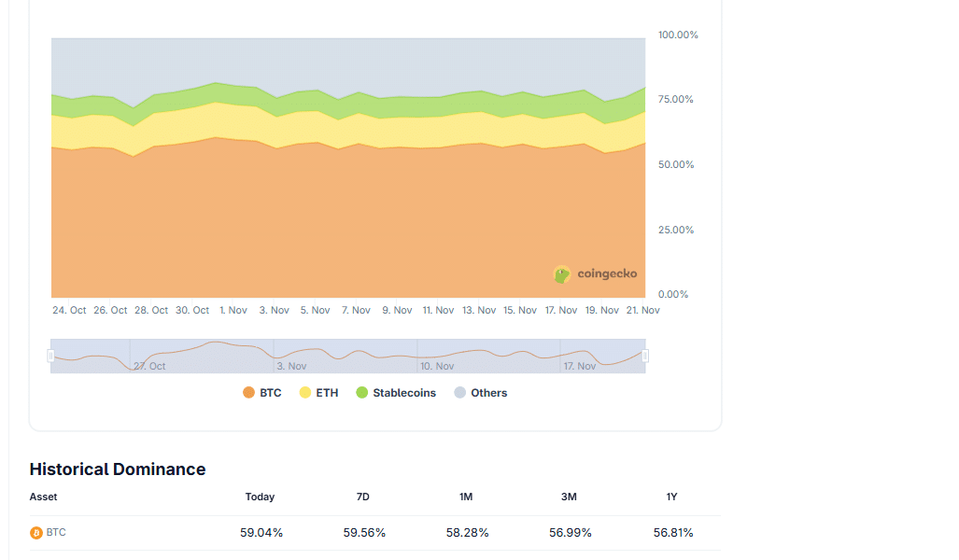Image resolution: width=959 pixels, height=560 pixels.
Task: Toggle the BTC series in chart legend
Action: pos(262,393)
